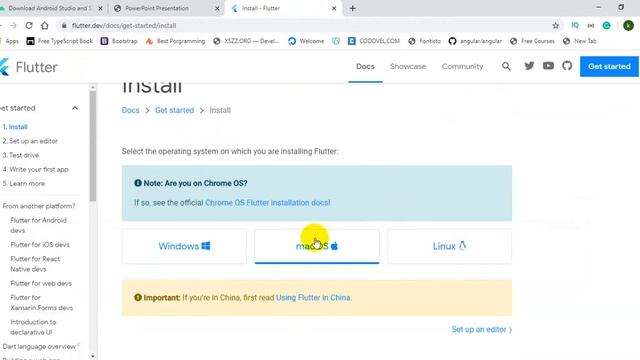Viewport: 640px width, 360px height.
Task: Click the blue Get started button
Action: tap(609, 66)
